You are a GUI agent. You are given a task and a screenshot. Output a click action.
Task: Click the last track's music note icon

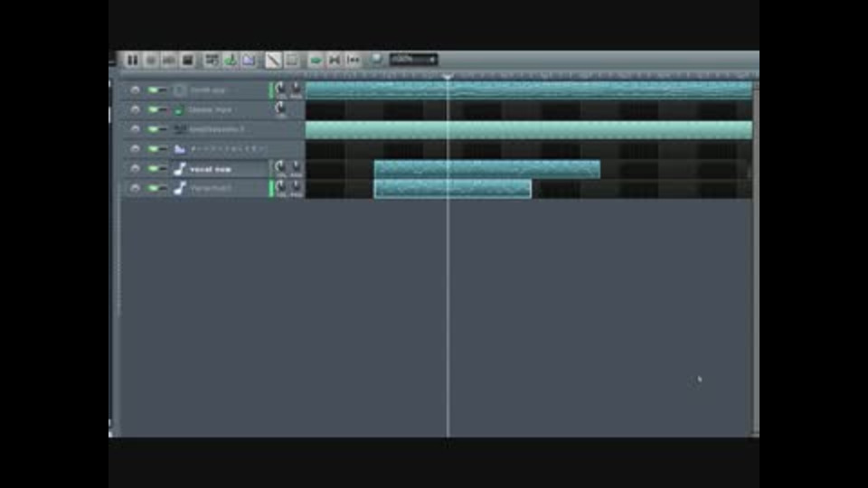(x=179, y=188)
